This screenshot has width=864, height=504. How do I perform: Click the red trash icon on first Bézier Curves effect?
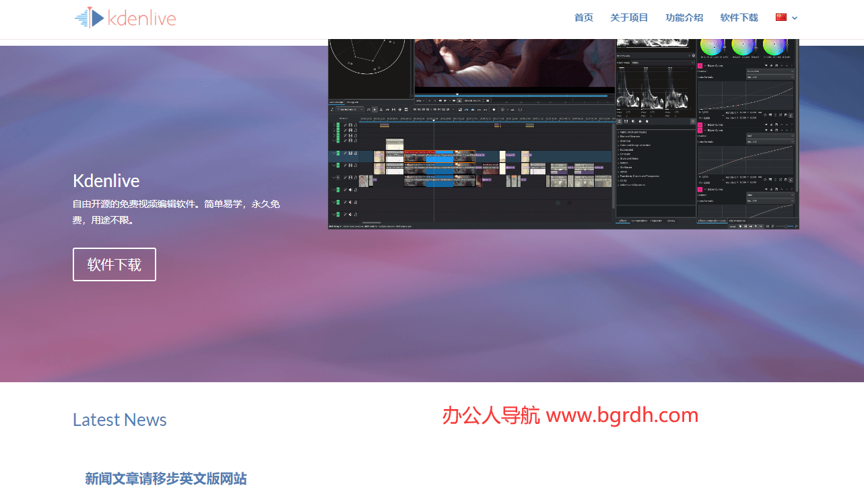point(793,66)
